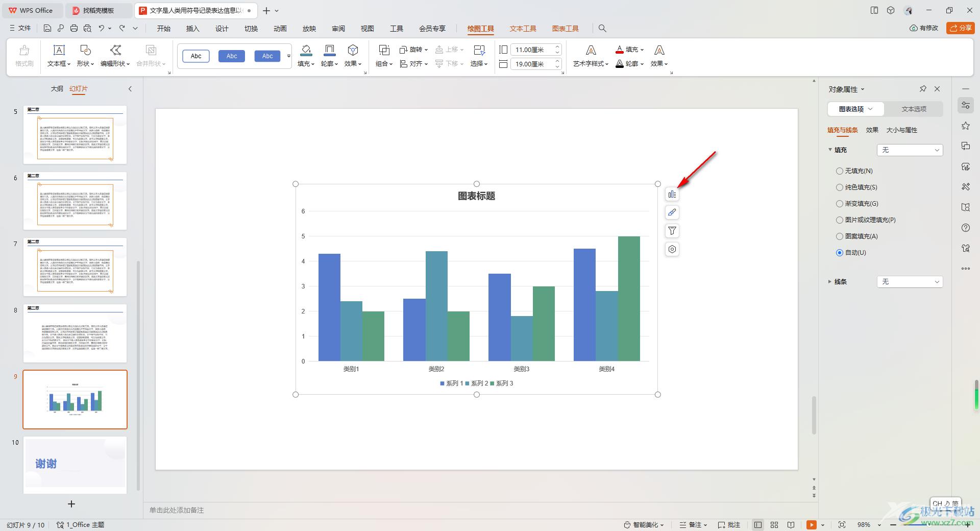
Task: Open the Fill type dropdown
Action: click(910, 150)
